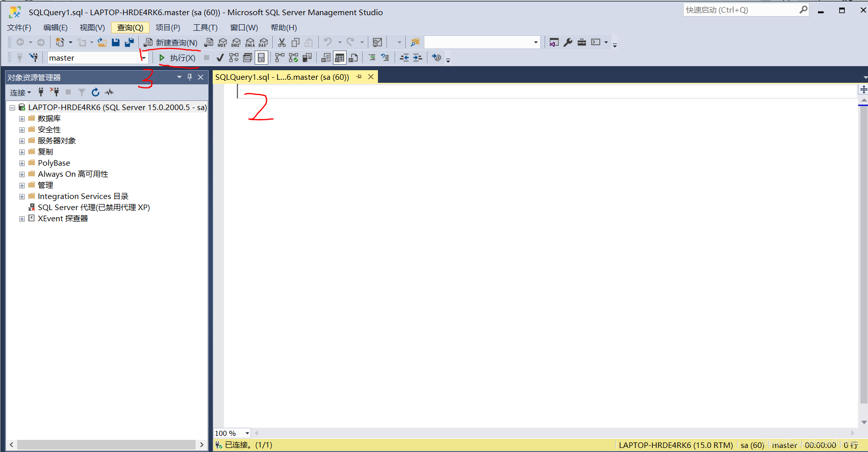Select Results to File option
The width and height of the screenshot is (868, 452).
pyautogui.click(x=353, y=58)
